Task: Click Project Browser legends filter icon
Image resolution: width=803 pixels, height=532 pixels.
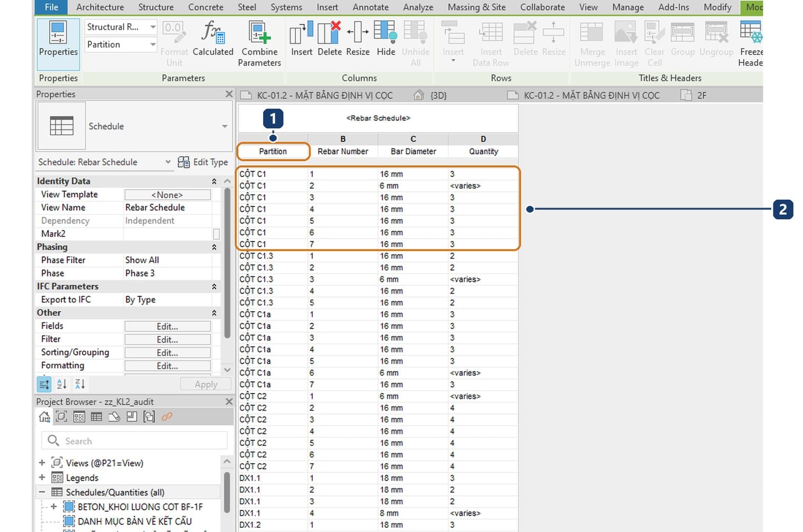Action: [x=79, y=417]
